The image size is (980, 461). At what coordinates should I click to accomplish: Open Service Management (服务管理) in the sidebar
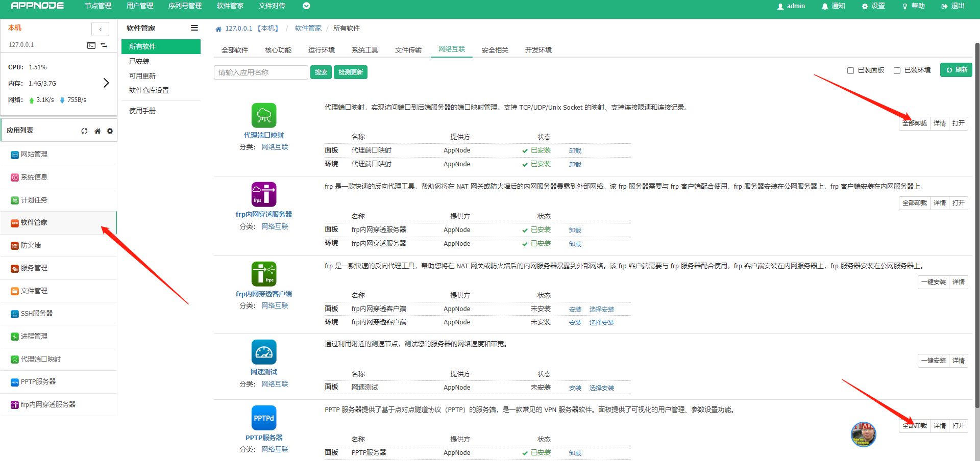[59, 268]
